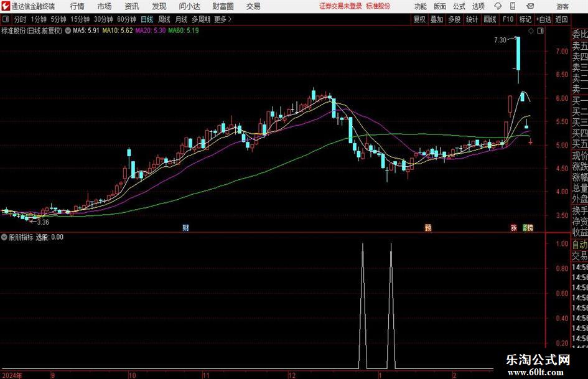
Task: Switch to the 5分钟 period tab
Action: [58, 19]
